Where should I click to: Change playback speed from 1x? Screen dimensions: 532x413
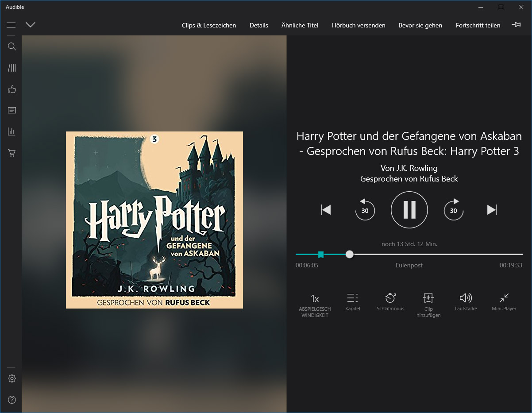click(315, 305)
